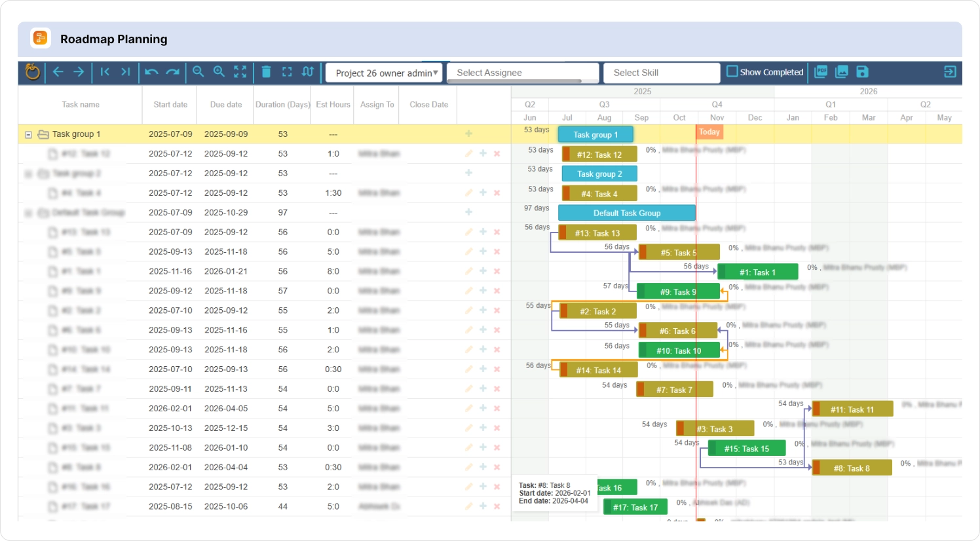Viewport: 980px width, 541px height.
Task: Expand the Default Task Group row
Action: click(x=28, y=212)
